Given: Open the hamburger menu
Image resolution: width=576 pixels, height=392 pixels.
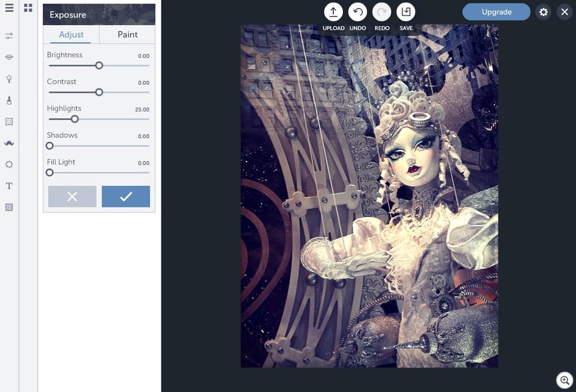Looking at the screenshot, I should tap(9, 8).
